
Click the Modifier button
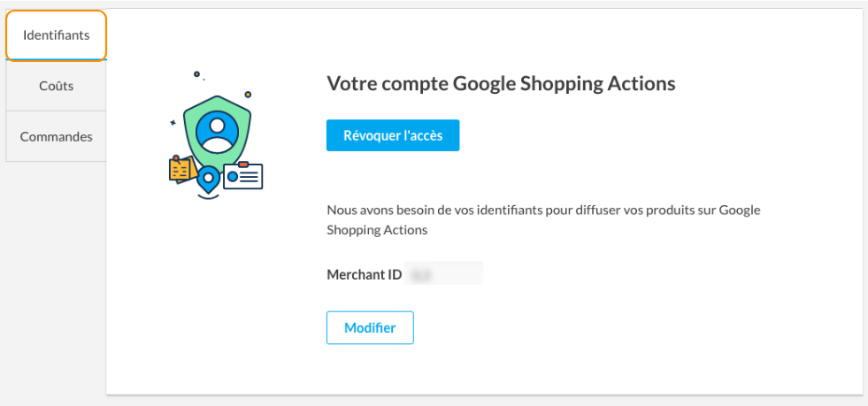point(370,327)
